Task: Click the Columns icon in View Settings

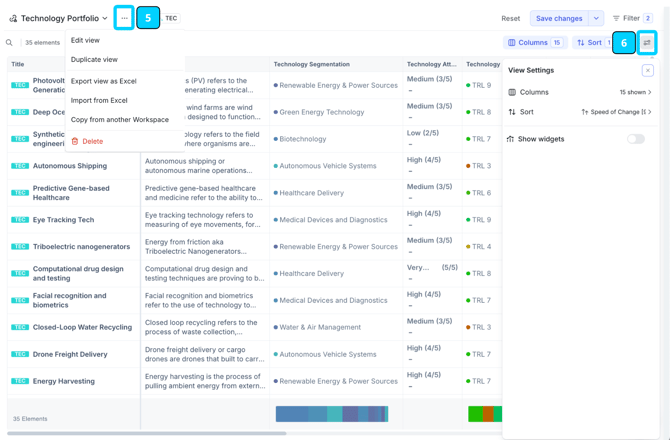Action: point(512,92)
